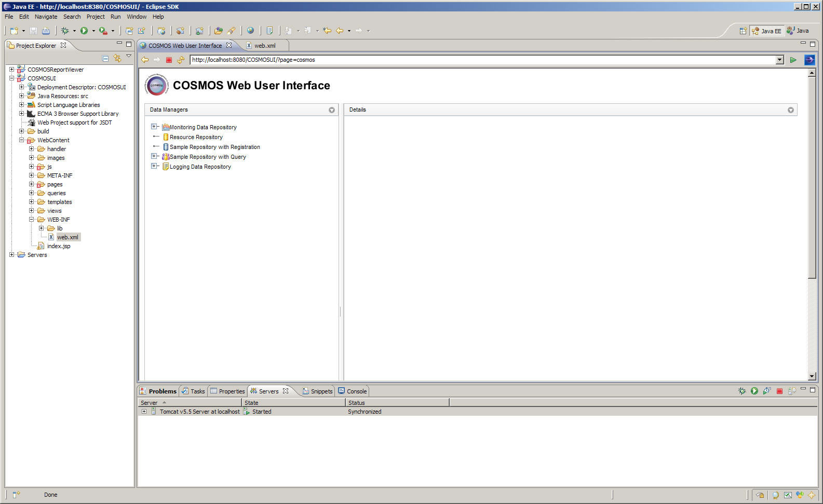Click the browser vertical scrollbar thumb
823x504 pixels.
(x=812, y=178)
